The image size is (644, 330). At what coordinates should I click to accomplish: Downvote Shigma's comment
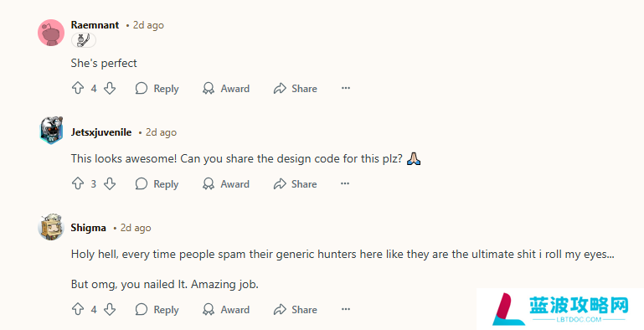tap(110, 309)
